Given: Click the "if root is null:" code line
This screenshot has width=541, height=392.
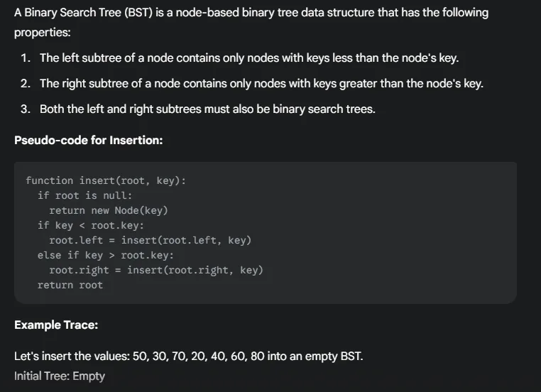Looking at the screenshot, I should (x=84, y=195).
